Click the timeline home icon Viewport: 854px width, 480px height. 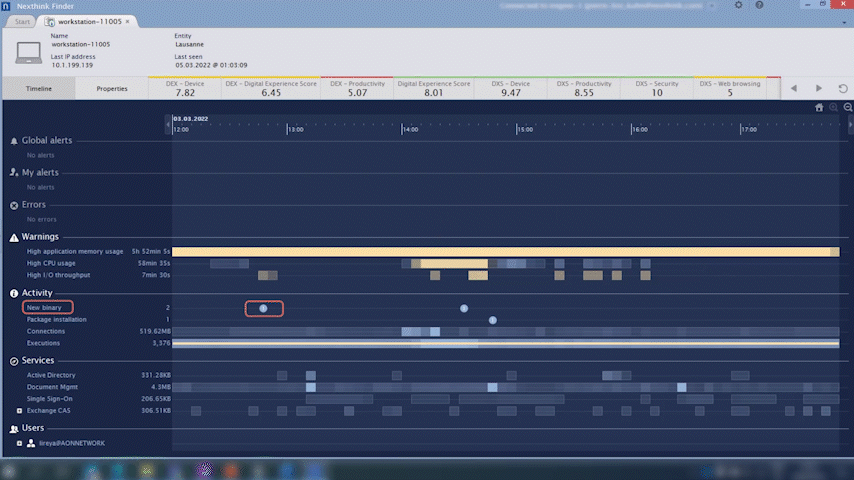point(819,107)
